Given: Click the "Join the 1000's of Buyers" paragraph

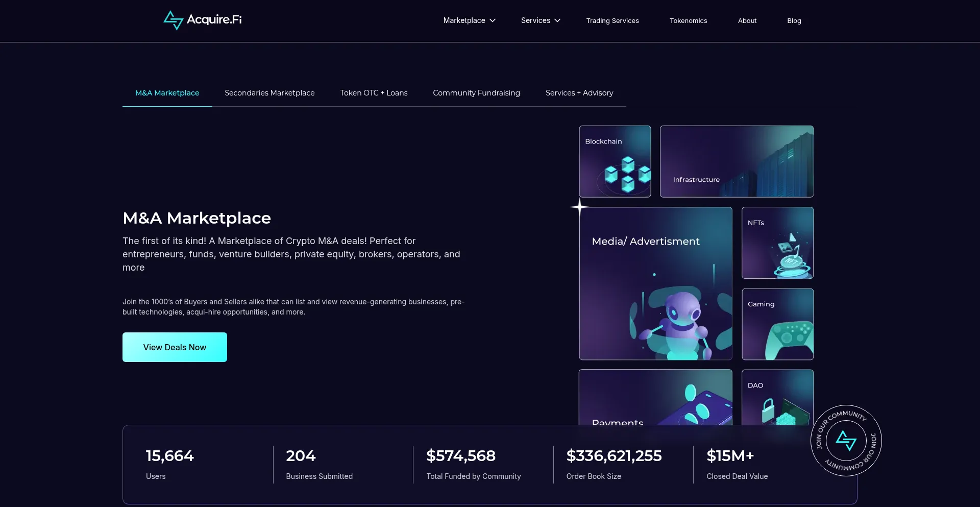Looking at the screenshot, I should tap(293, 307).
